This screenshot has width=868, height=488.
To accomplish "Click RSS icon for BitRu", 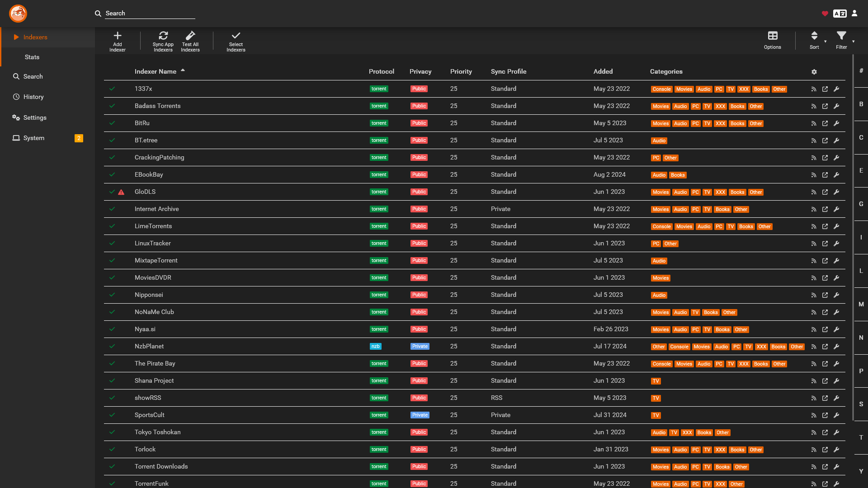I will tap(814, 123).
